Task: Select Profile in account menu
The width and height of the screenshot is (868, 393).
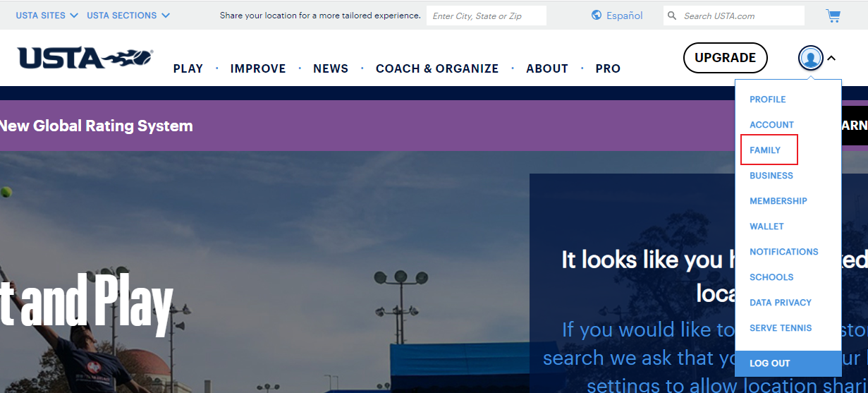Action: click(x=767, y=99)
